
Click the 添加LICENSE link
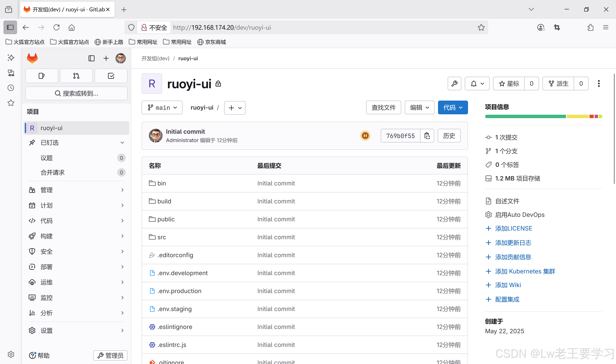pyautogui.click(x=513, y=228)
